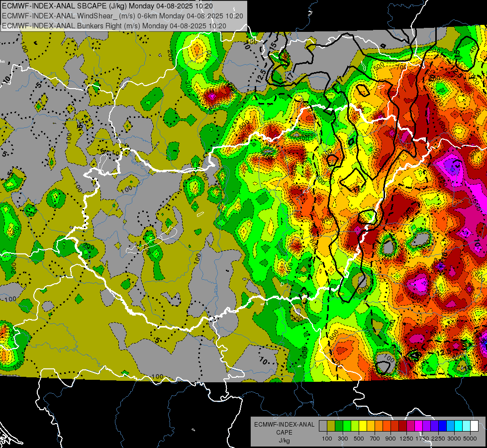Click the 5000 value under the legend bar
The height and width of the screenshot is (448, 487).
tap(470, 439)
